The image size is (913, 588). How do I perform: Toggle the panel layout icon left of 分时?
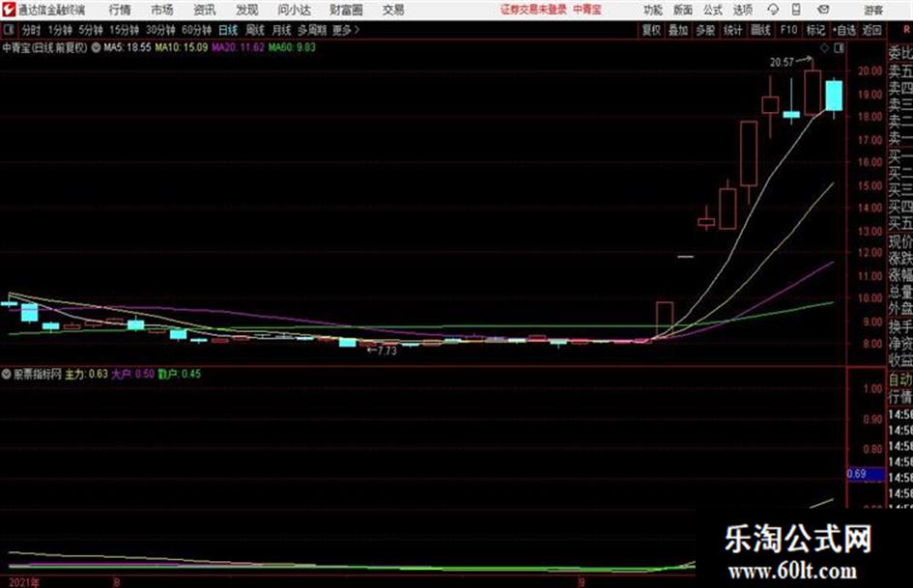(x=8, y=29)
